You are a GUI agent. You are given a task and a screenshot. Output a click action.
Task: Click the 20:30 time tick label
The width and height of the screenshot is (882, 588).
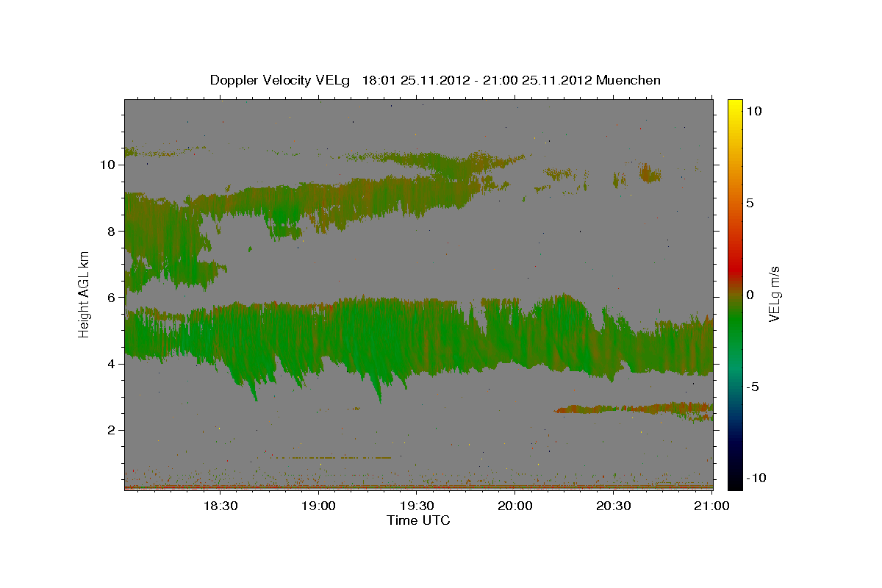click(613, 506)
